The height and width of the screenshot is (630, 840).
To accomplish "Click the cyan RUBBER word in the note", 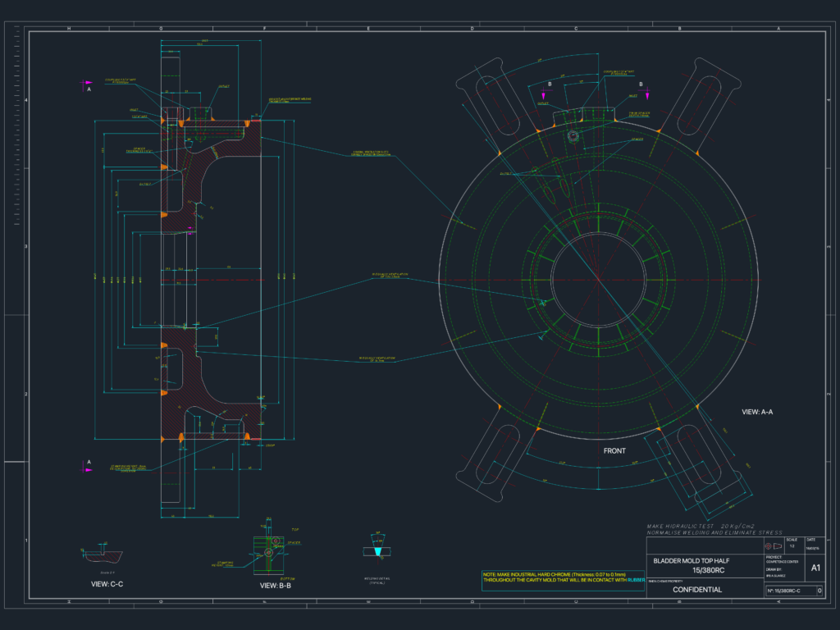I will point(636,580).
